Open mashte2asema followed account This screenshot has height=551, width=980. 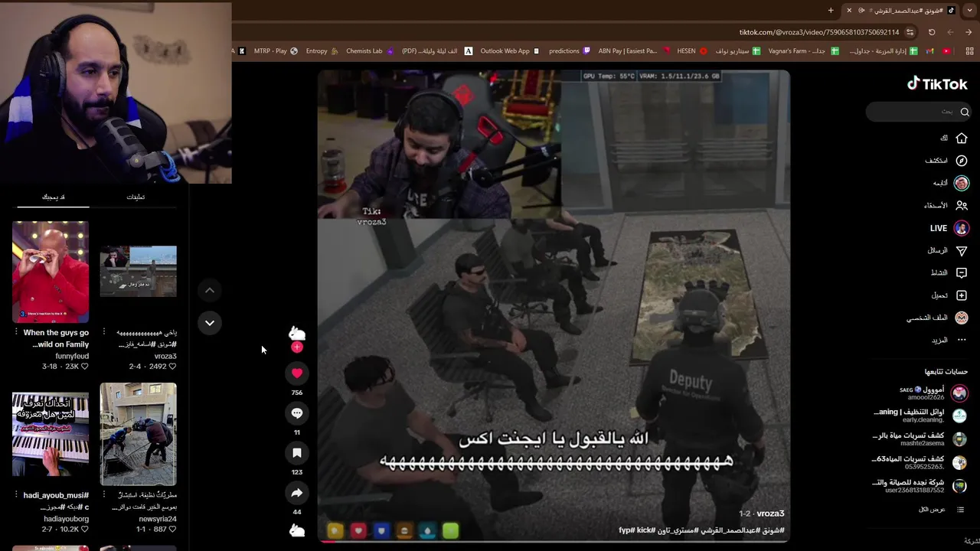point(921,439)
